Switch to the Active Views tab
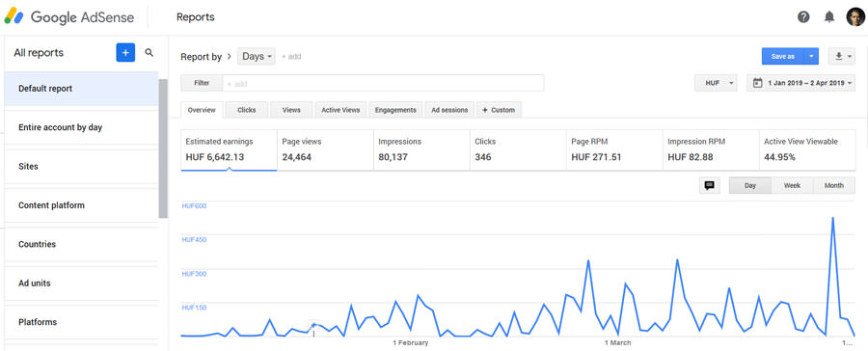 (x=340, y=110)
